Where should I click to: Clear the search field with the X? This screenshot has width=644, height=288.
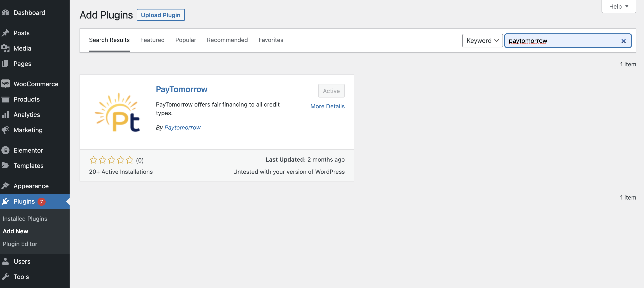tap(623, 41)
